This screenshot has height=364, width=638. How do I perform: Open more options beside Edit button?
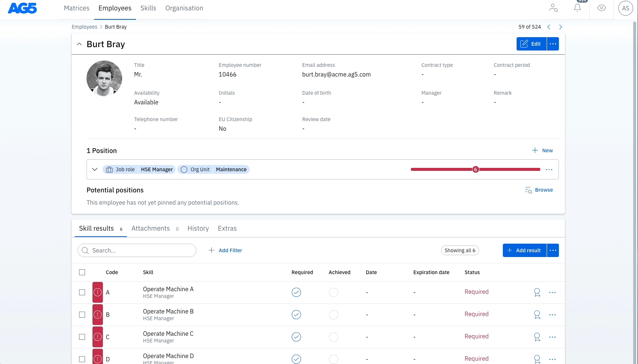[553, 44]
